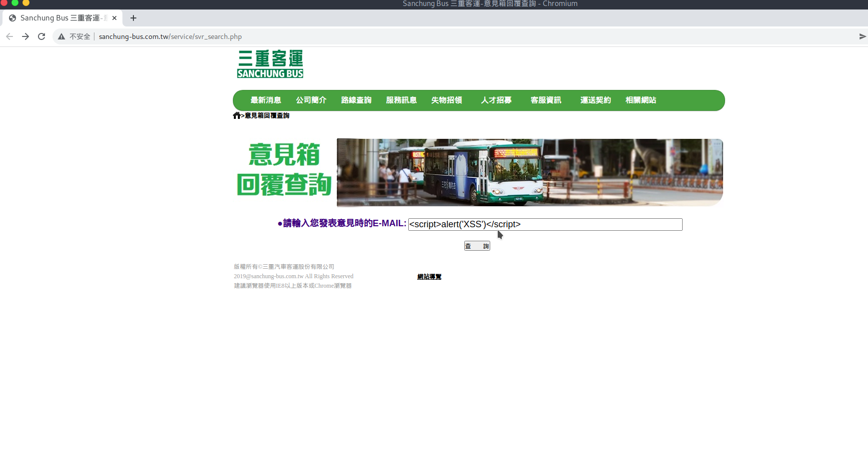Click the 版權所有 copyright line
Image resolution: width=868 pixels, height=473 pixels.
[284, 267]
